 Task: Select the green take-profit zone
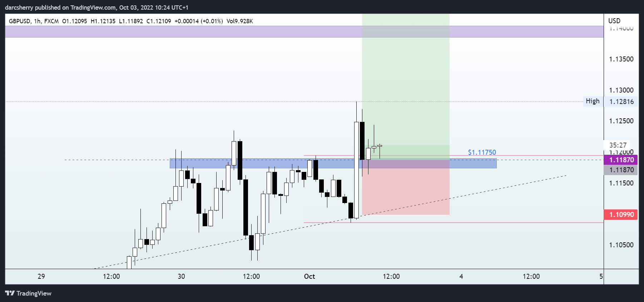(x=406, y=87)
